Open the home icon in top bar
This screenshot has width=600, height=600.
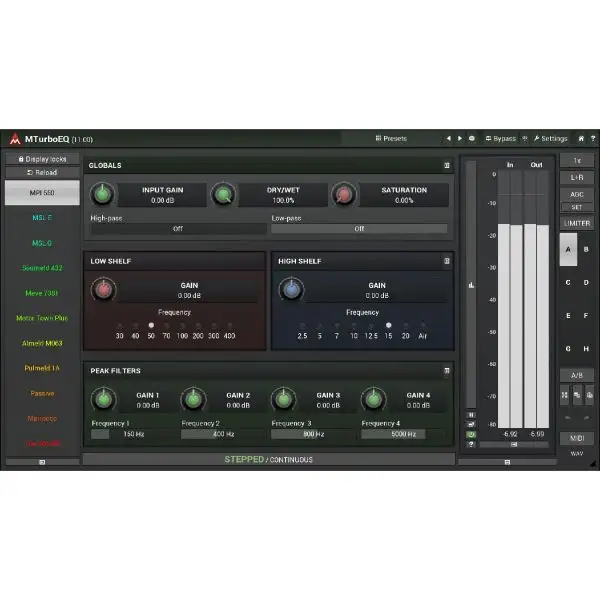(581, 139)
